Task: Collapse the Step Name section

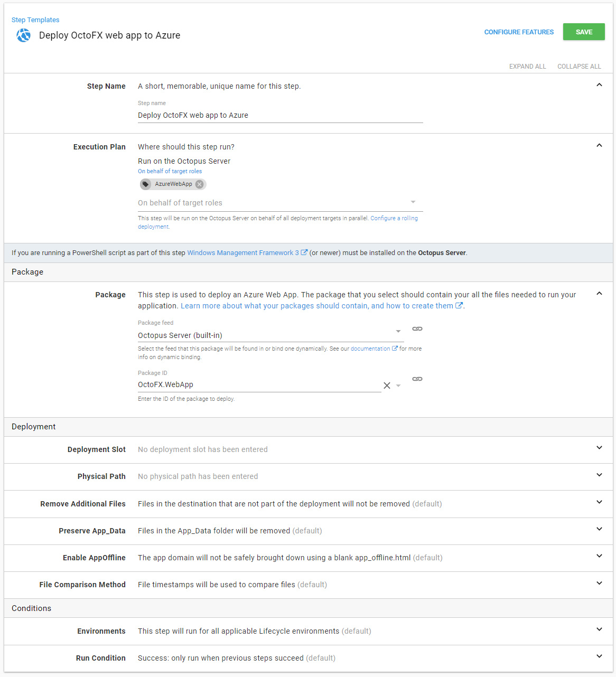Action: (x=599, y=85)
